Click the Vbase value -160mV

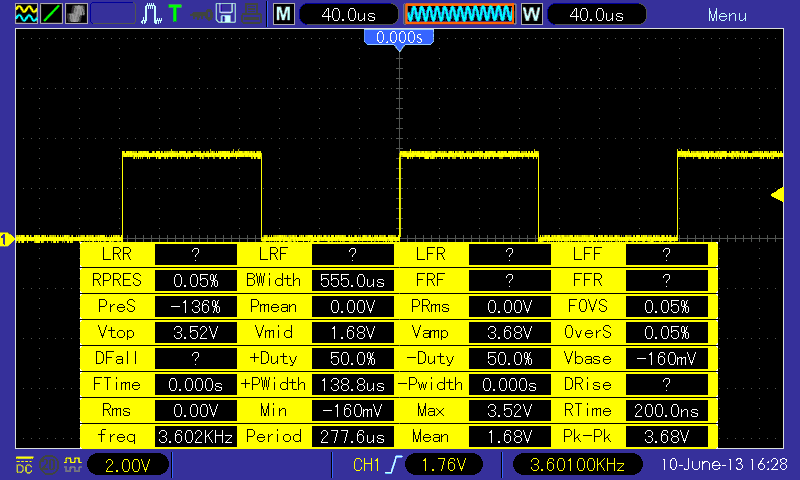click(666, 359)
